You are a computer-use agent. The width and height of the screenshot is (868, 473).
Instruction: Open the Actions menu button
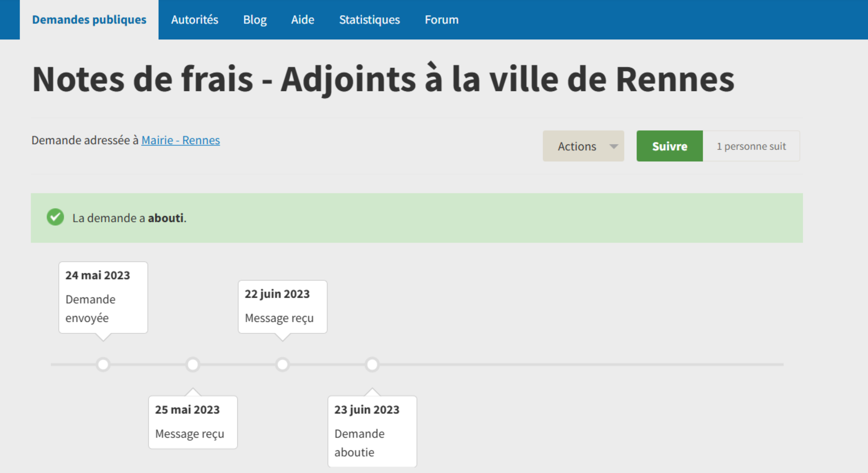click(x=577, y=146)
